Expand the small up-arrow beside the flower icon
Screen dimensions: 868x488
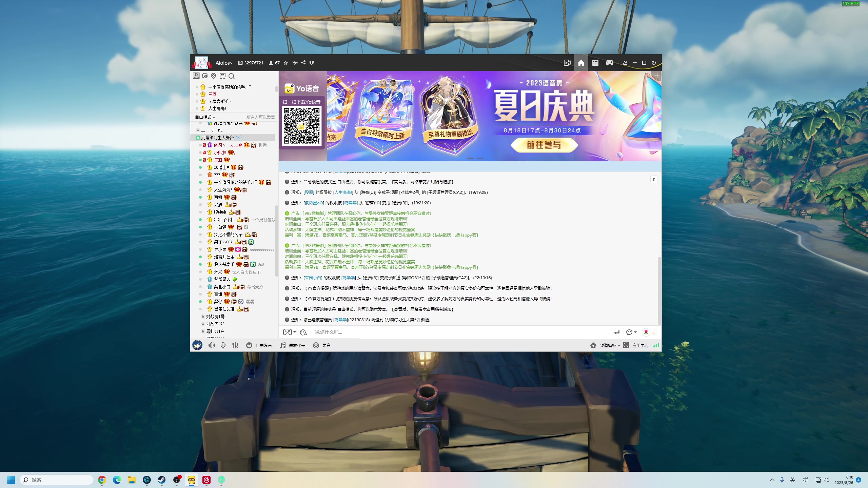point(654,333)
